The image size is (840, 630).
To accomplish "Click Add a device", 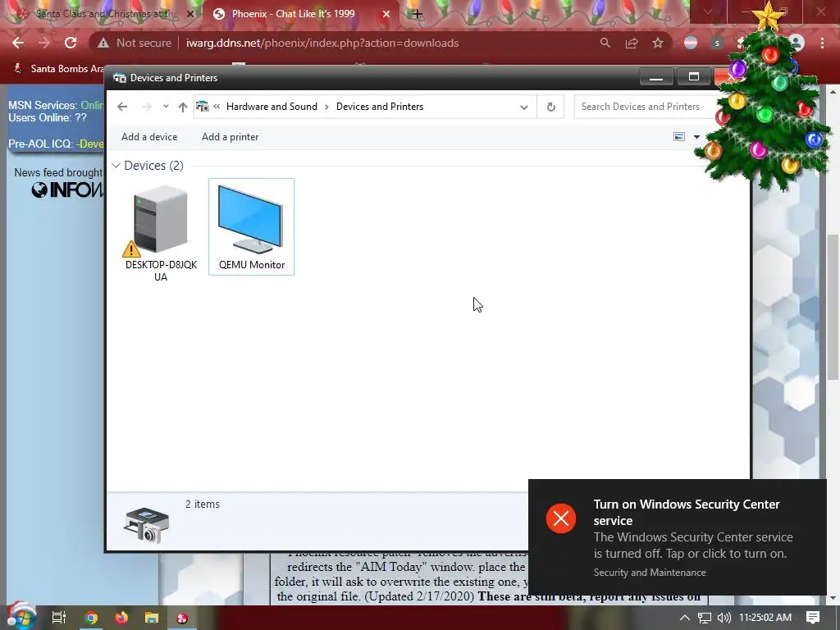I will [149, 137].
